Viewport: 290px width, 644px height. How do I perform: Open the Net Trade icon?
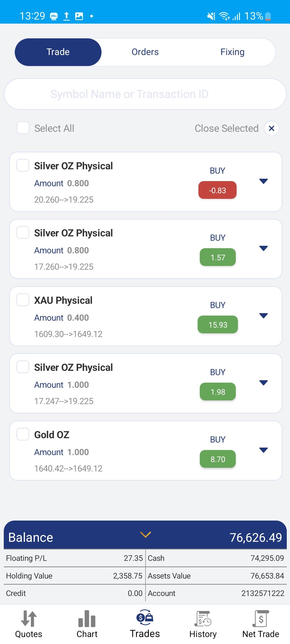[261, 619]
